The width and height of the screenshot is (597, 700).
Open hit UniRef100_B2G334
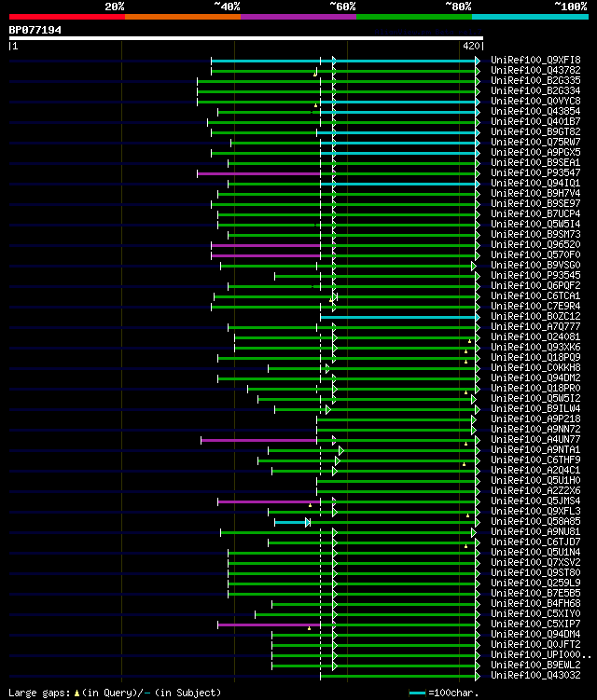[535, 90]
